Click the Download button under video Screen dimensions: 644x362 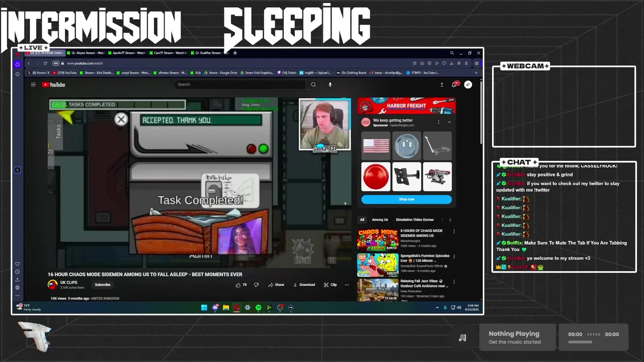coord(304,285)
